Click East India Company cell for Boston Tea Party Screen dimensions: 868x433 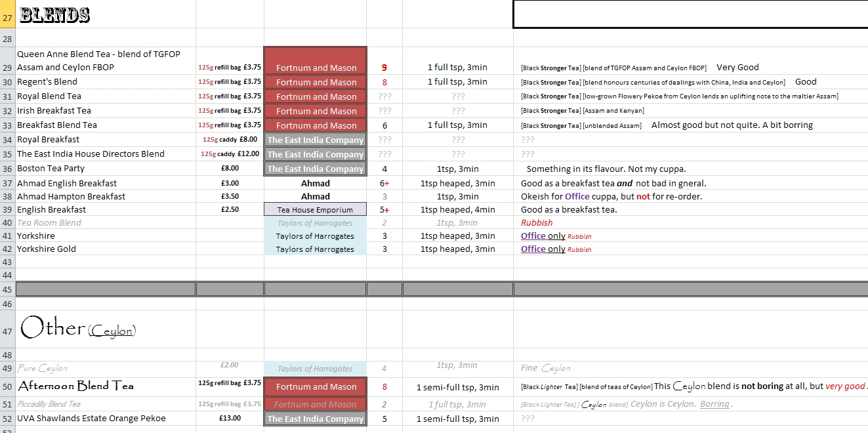click(x=316, y=169)
